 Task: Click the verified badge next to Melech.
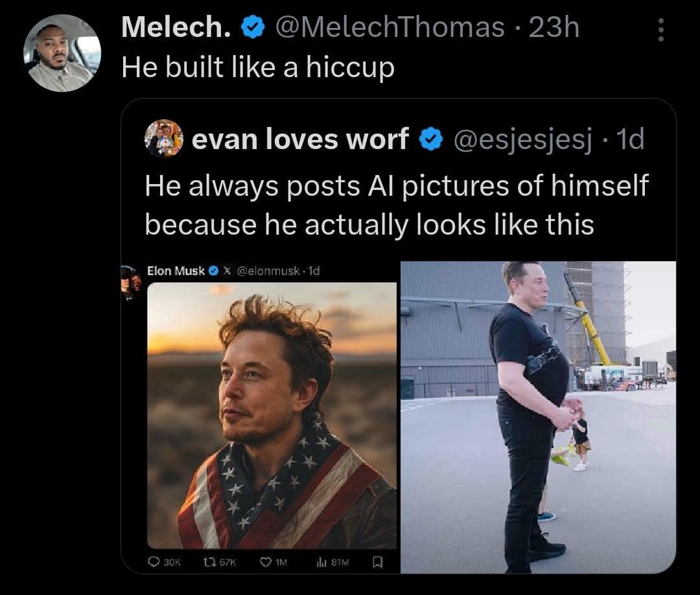click(x=251, y=28)
